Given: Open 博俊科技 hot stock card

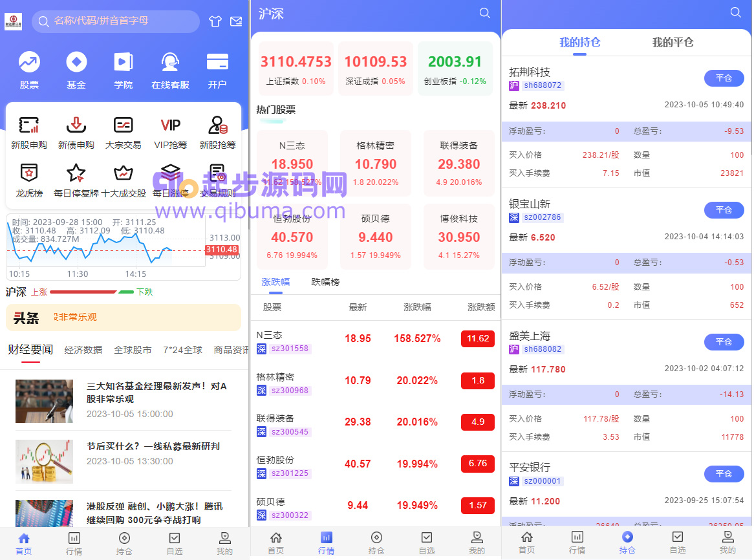Looking at the screenshot, I should [458, 237].
